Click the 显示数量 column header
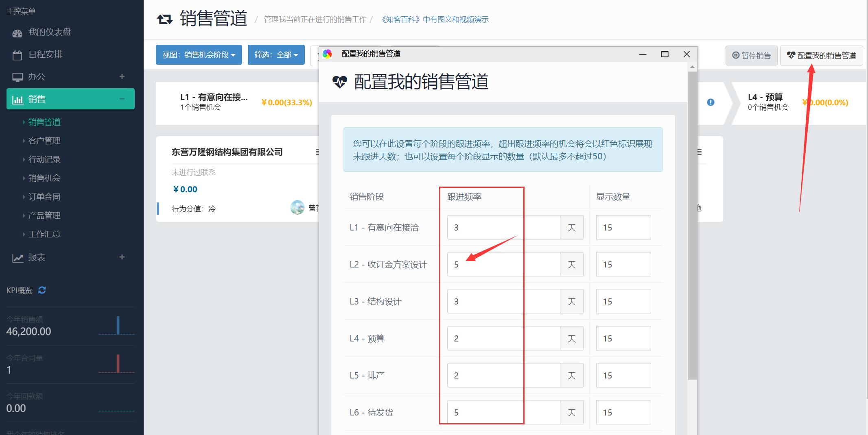This screenshot has height=435, width=868. coord(613,197)
